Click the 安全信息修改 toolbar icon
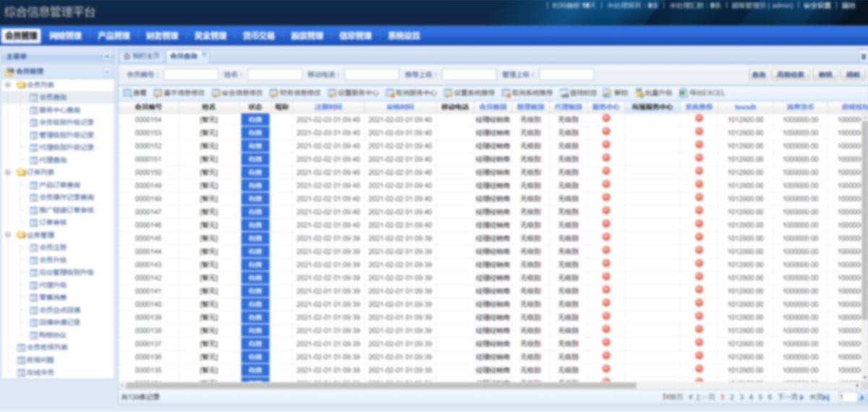868x412 pixels. (x=216, y=93)
